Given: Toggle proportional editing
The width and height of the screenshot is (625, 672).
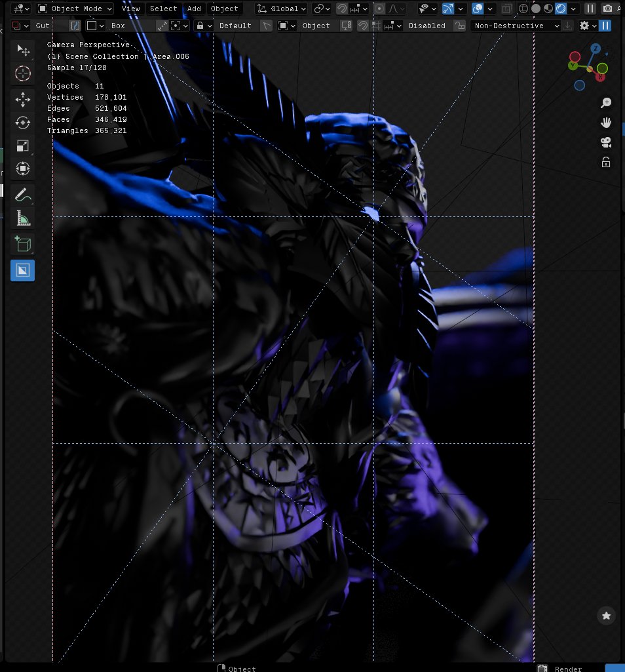Looking at the screenshot, I should point(379,9).
